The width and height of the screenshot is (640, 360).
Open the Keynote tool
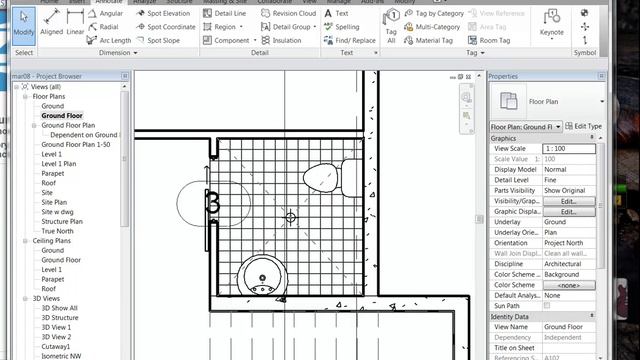pos(551,24)
